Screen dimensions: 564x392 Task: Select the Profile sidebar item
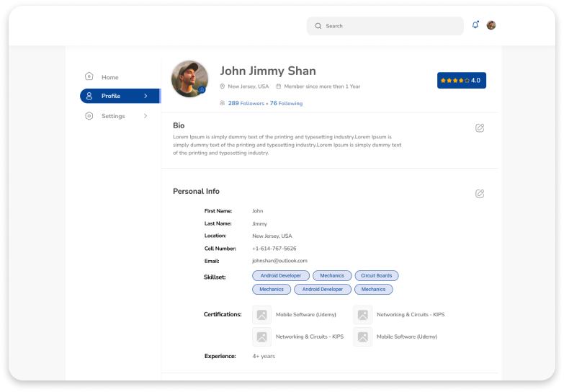pyautogui.click(x=111, y=96)
